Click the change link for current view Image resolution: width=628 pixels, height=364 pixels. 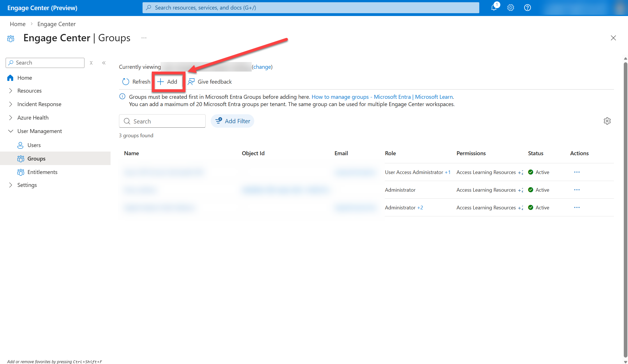[x=262, y=67]
